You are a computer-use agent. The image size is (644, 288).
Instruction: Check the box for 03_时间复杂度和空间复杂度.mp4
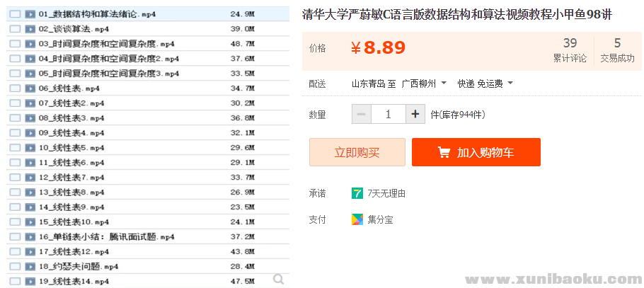[x=15, y=44]
